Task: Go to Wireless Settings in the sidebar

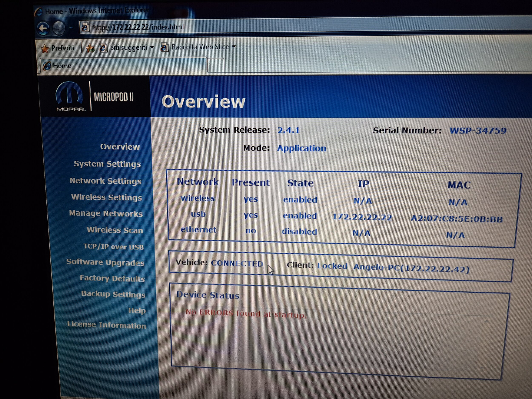Action: click(x=106, y=197)
